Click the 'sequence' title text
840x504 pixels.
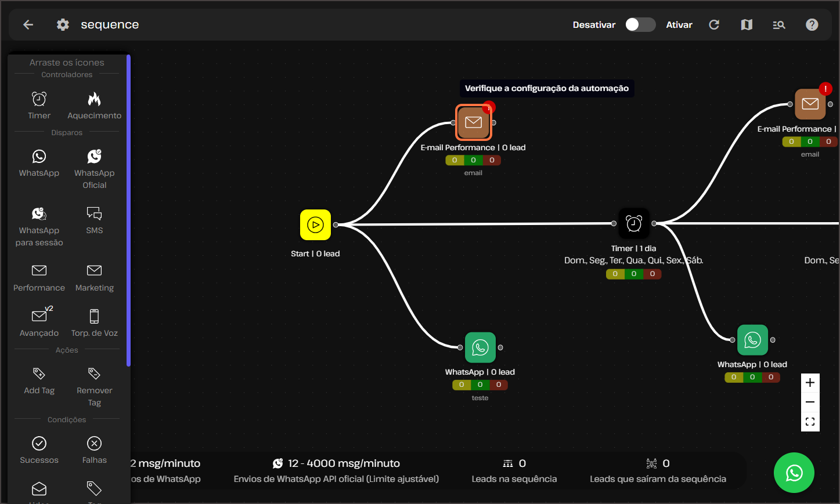point(110,24)
